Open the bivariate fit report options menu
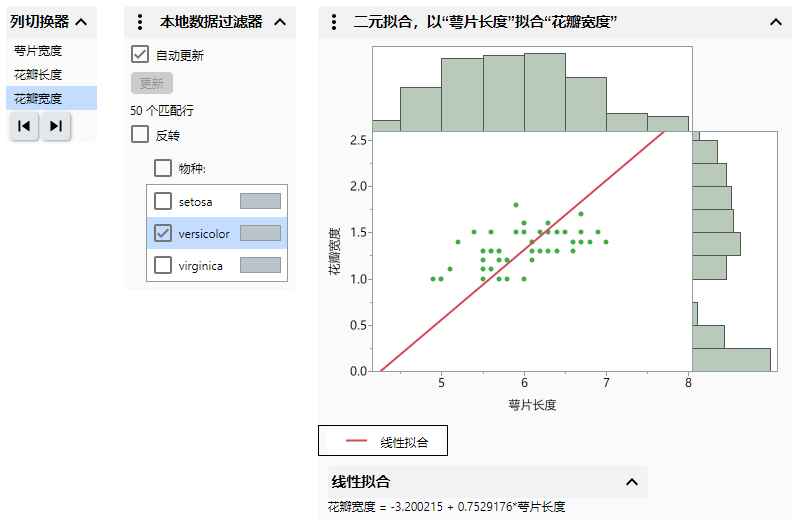Image resolution: width=800 pixels, height=519 pixels. click(334, 22)
